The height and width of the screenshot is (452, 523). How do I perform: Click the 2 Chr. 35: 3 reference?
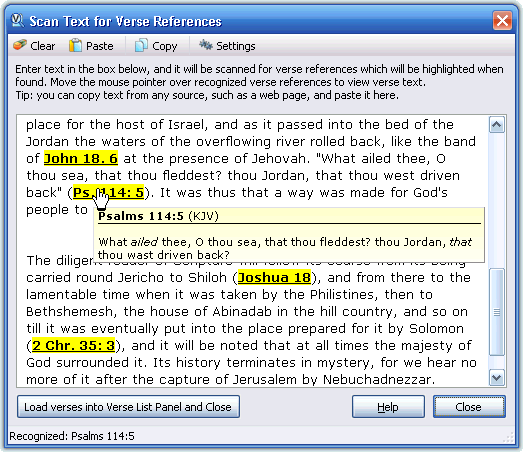pyautogui.click(x=73, y=346)
